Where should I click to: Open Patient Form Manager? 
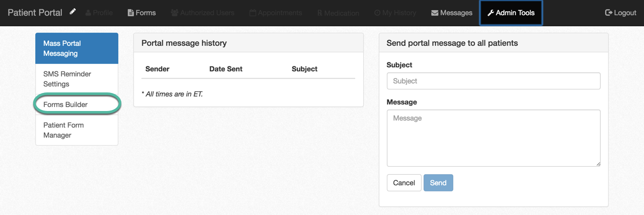coord(76,130)
